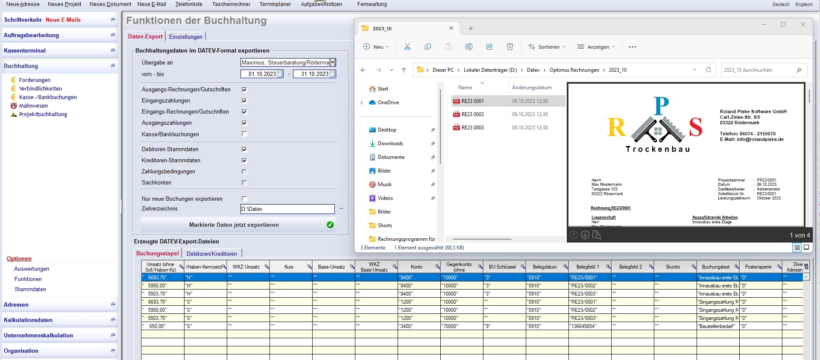Click the green checkmark on export button
The image size is (820, 360).
(329, 224)
